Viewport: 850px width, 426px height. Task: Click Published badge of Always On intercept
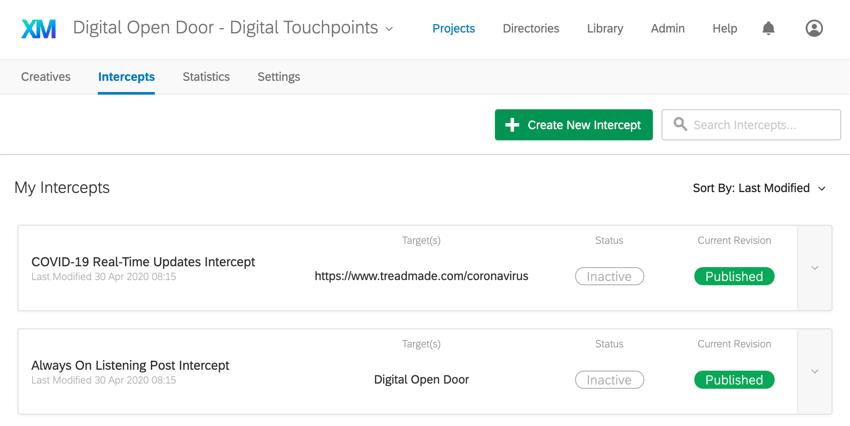734,380
